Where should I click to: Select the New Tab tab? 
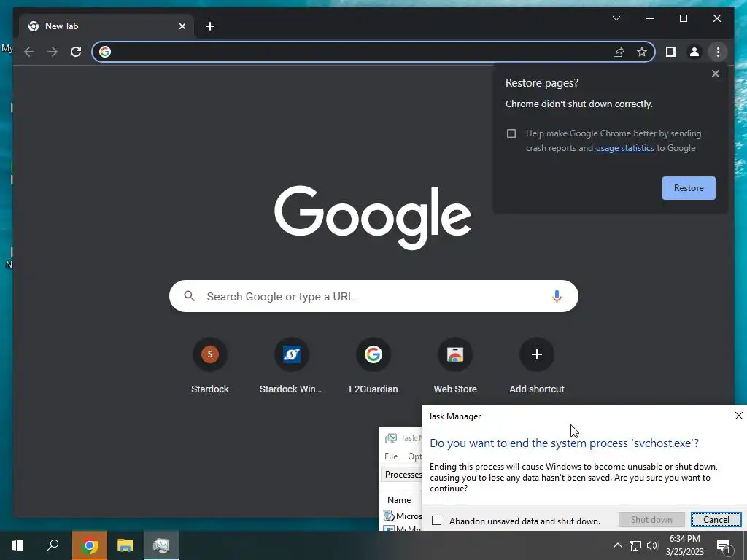(x=107, y=26)
